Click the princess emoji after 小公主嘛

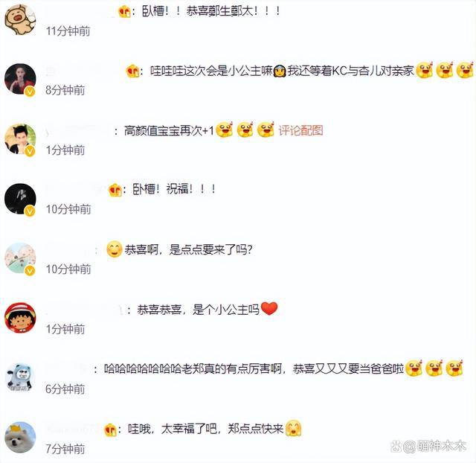click(x=280, y=71)
